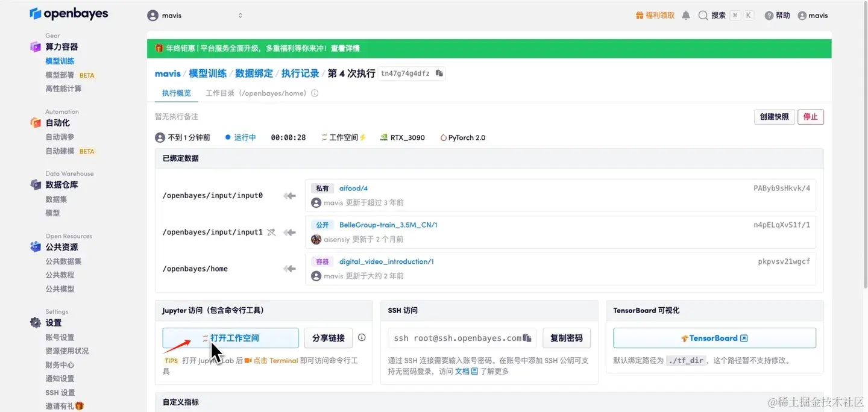Click the 打开工作空间 button
This screenshot has width=868, height=412.
pyautogui.click(x=230, y=338)
